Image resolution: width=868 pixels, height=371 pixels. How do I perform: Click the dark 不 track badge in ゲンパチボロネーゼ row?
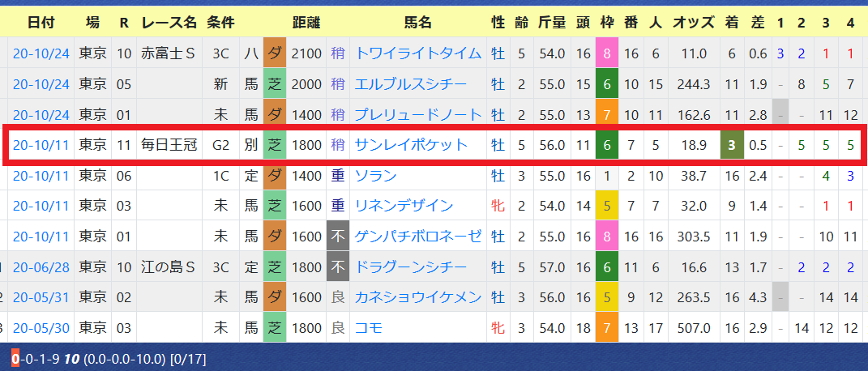(x=337, y=237)
